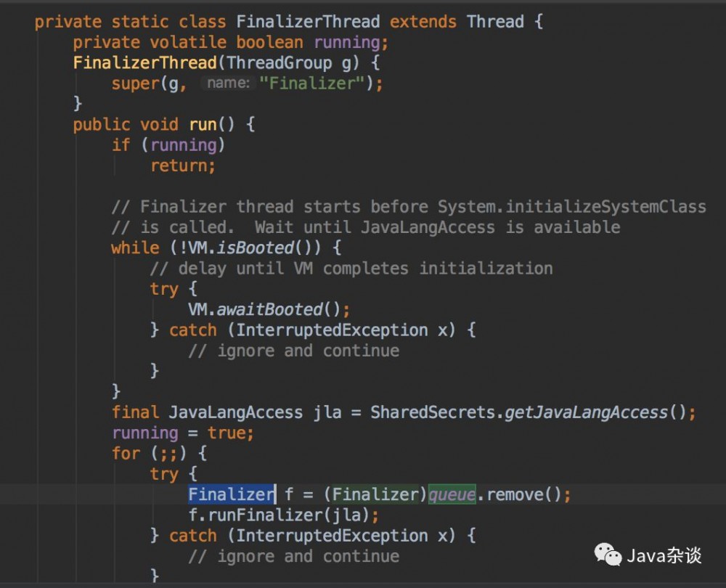Click the 'volatile' keyword in field declaration
Screen dimensions: 726x588
coord(188,42)
